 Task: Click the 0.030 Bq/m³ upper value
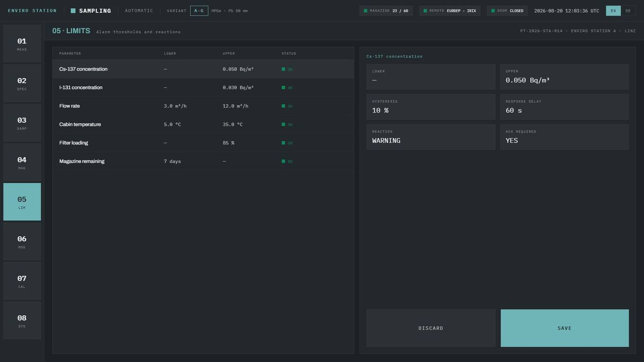[x=238, y=88]
